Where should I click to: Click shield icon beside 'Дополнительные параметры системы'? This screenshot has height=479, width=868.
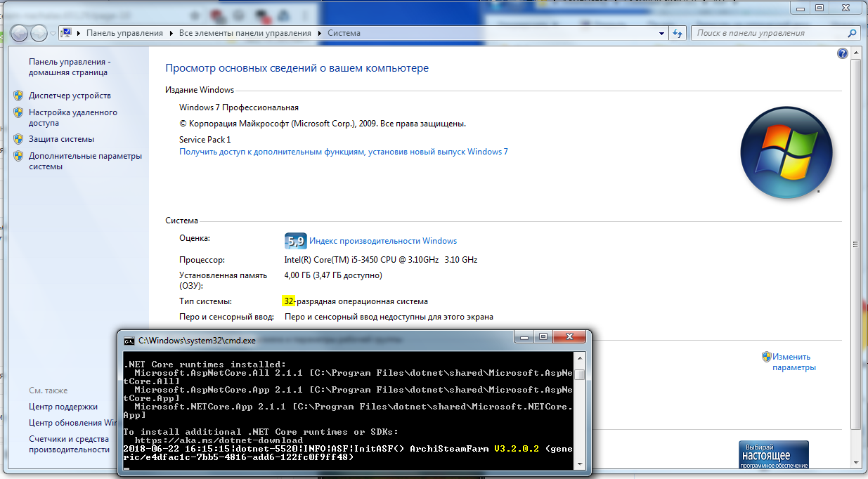point(19,156)
